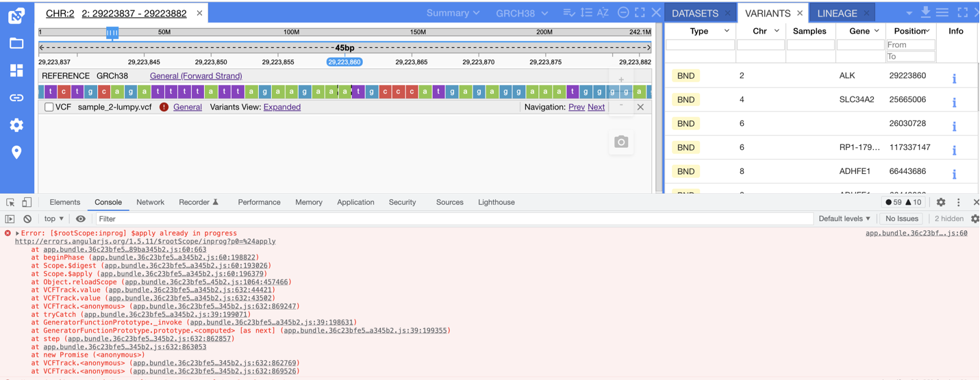The height and width of the screenshot is (380, 980).
Task: Zoom in with the reference plus button
Action: click(x=621, y=80)
